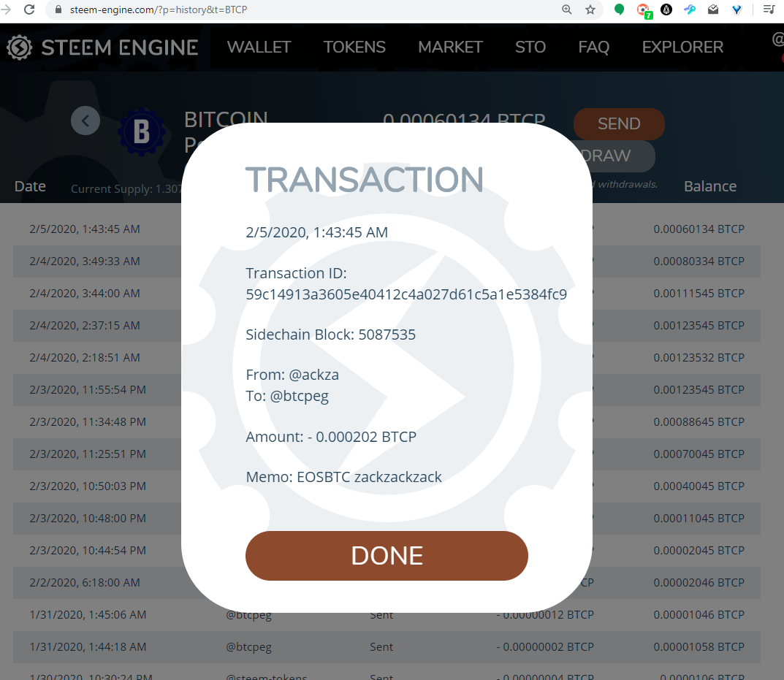Bookmark this page with the star icon

pyautogui.click(x=590, y=9)
